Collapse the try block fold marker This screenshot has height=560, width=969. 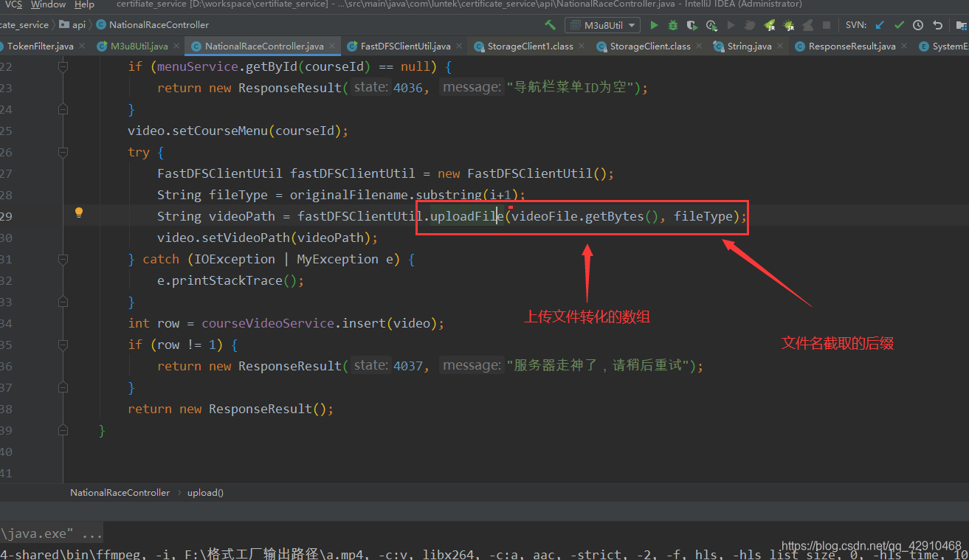(63, 152)
